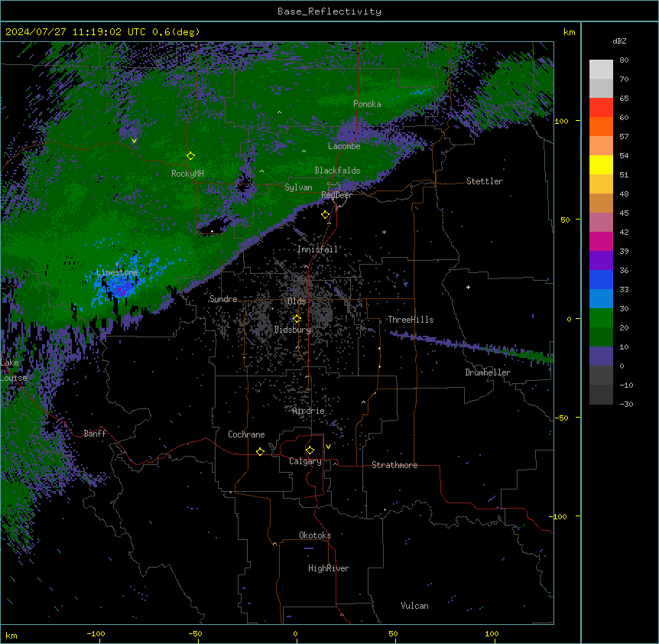Click the white plus marker west of Drumheller region
The width and height of the screenshot is (659, 644).
[x=468, y=287]
